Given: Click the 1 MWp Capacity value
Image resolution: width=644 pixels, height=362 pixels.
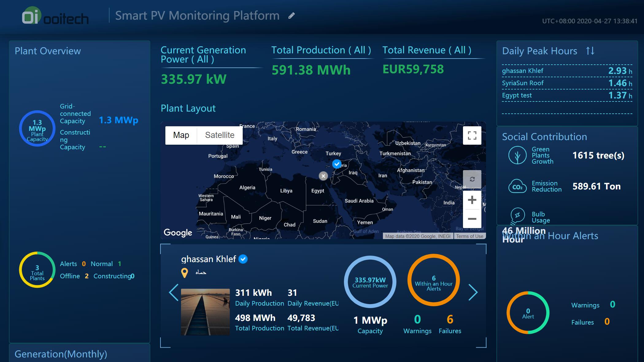Looking at the screenshot, I should click(x=370, y=320).
